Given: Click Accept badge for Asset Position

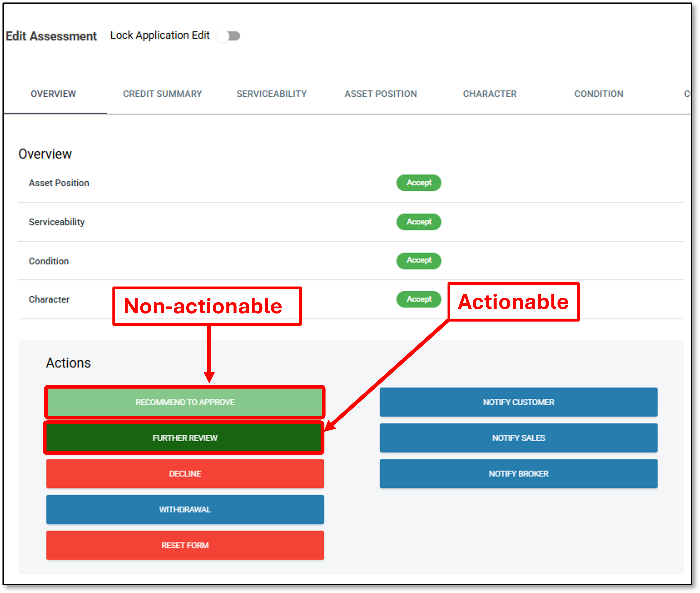Looking at the screenshot, I should click(419, 183).
